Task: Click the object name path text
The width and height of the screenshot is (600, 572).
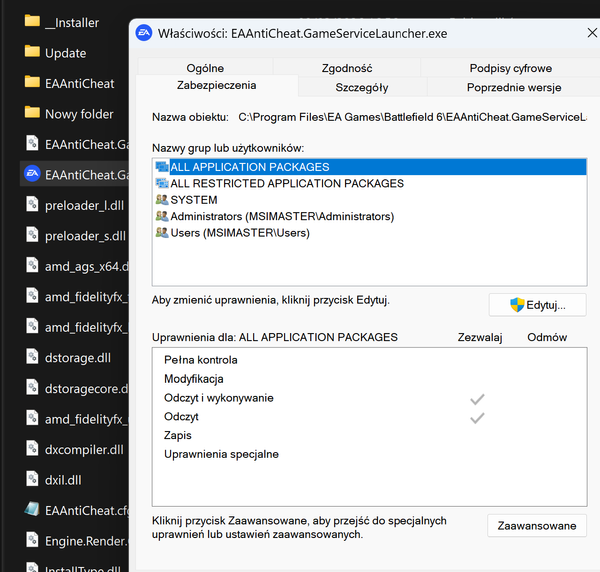Action: pyautogui.click(x=411, y=118)
